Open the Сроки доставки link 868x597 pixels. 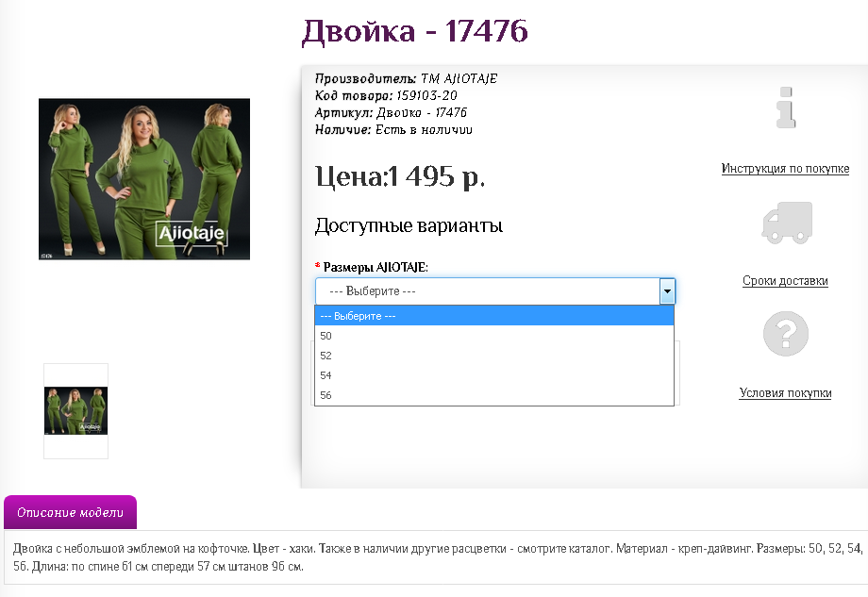tap(786, 280)
